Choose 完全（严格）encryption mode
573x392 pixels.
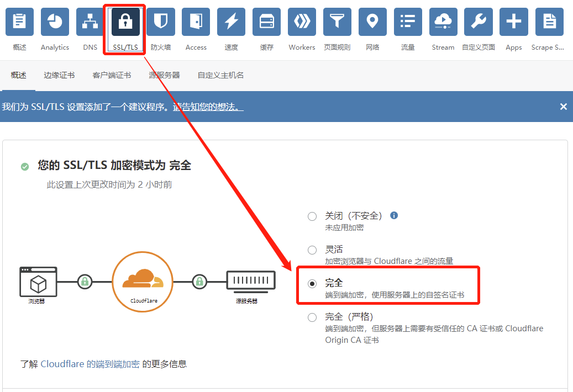click(x=312, y=317)
